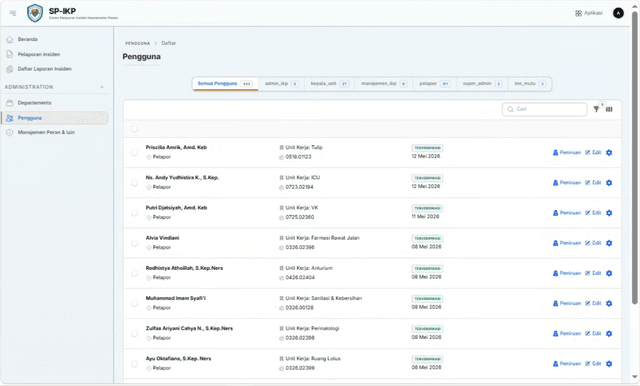The image size is (640, 386).
Task: Open the Aplikasi apps grid
Action: 589,13
